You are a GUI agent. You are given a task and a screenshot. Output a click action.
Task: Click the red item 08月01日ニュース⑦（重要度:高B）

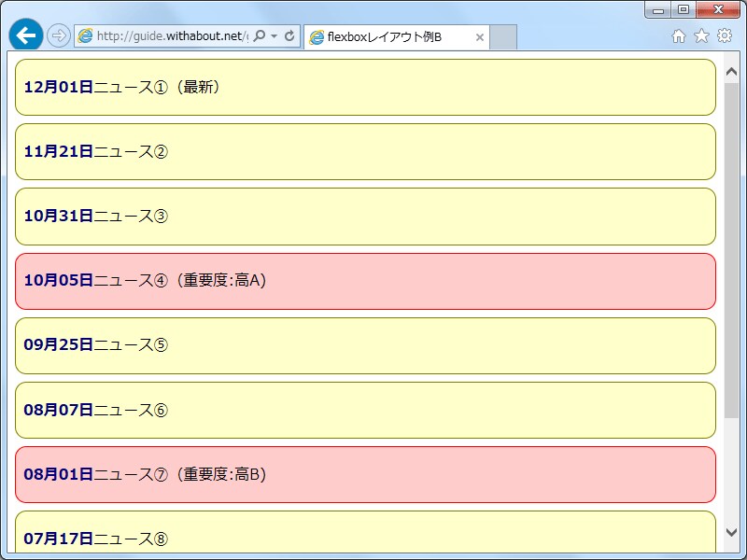pos(365,474)
